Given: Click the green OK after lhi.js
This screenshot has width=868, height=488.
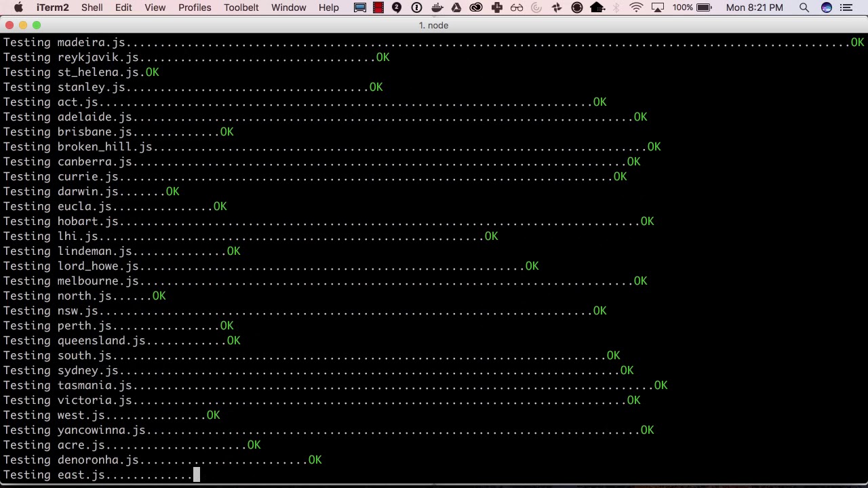Looking at the screenshot, I should coord(491,236).
